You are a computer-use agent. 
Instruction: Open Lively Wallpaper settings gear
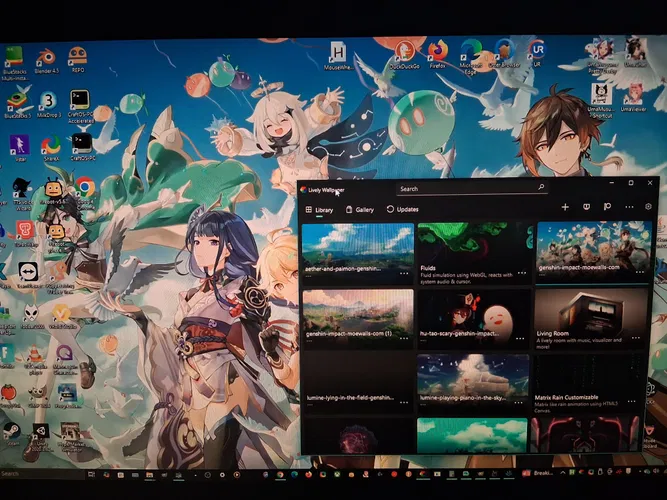pos(648,206)
